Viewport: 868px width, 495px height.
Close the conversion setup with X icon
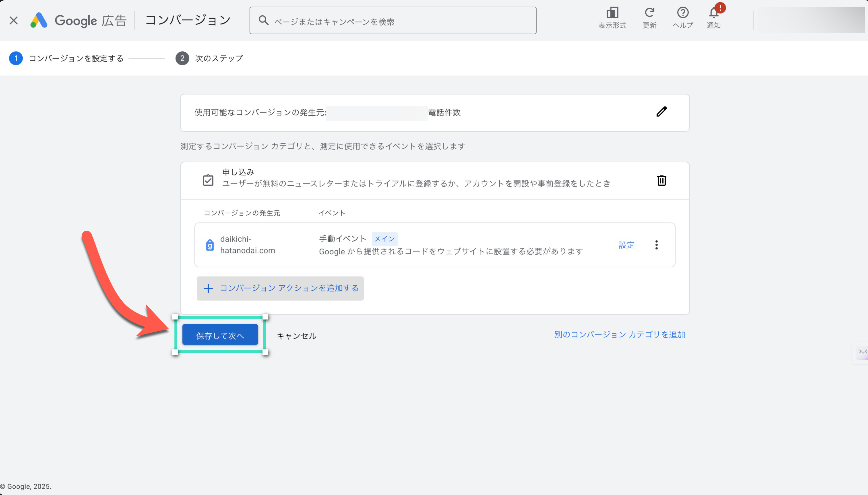[x=14, y=21]
